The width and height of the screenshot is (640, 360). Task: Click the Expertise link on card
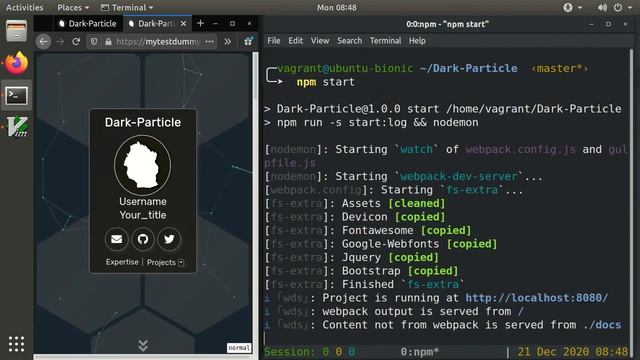click(x=122, y=262)
